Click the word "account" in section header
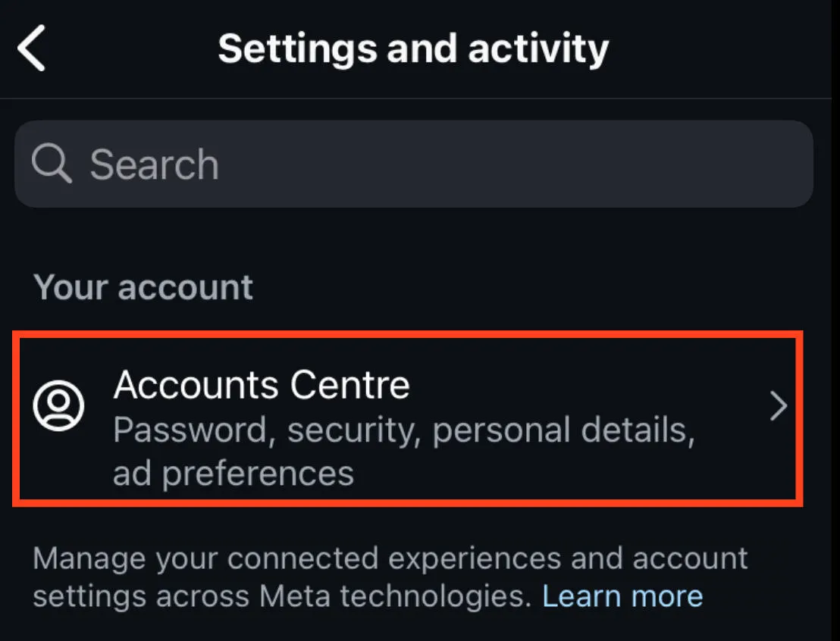The image size is (840, 641). point(186,287)
